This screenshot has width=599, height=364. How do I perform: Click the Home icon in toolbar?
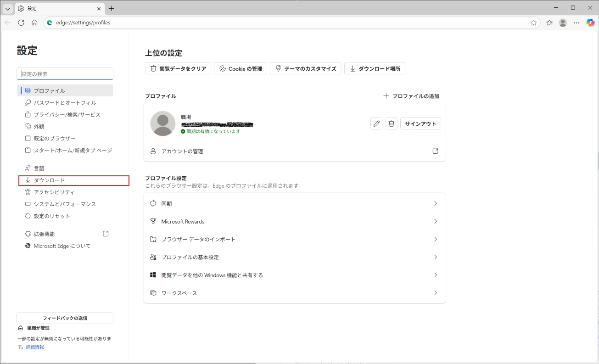34,22
